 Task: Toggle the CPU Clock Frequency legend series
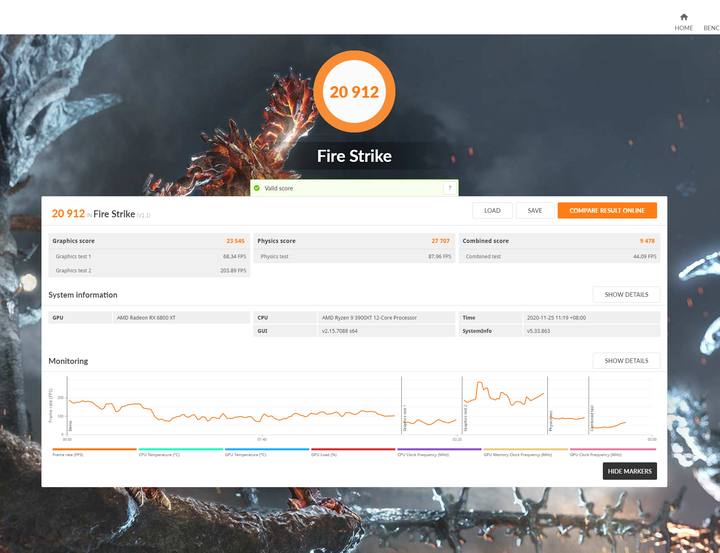(439, 452)
